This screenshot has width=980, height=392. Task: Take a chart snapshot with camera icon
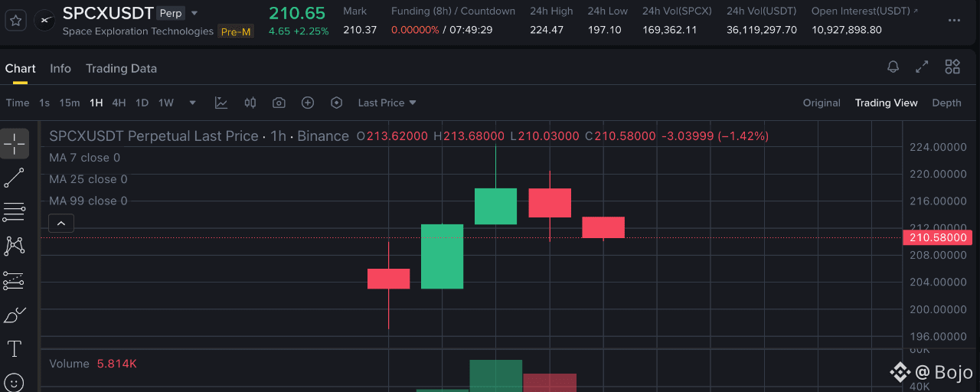(279, 103)
